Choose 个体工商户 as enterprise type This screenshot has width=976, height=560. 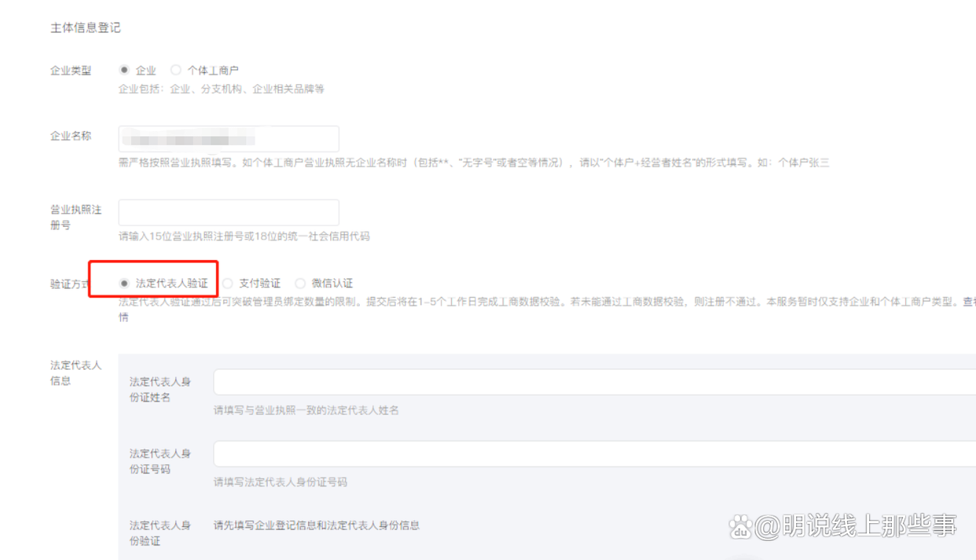click(x=176, y=70)
